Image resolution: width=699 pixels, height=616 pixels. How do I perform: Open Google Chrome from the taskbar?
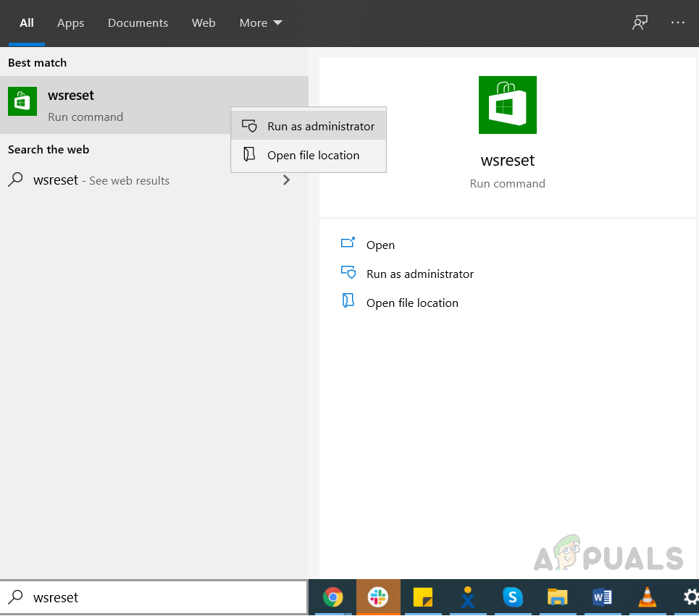(x=333, y=597)
